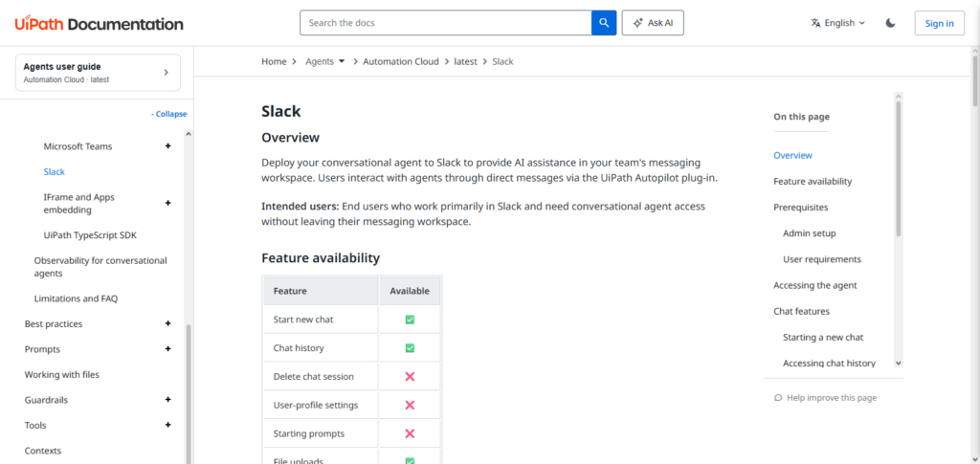This screenshot has width=980, height=464.
Task: Click the red X for Delete chat session
Action: click(x=410, y=377)
